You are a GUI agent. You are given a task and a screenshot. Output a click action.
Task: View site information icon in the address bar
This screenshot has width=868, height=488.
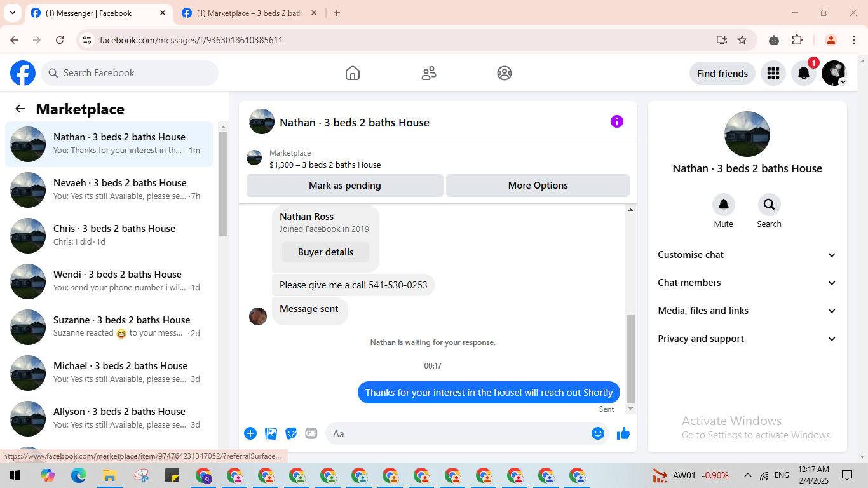coord(88,40)
